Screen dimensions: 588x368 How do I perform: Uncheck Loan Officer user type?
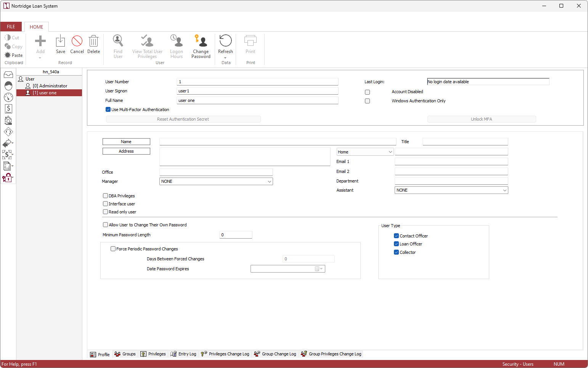click(x=396, y=244)
